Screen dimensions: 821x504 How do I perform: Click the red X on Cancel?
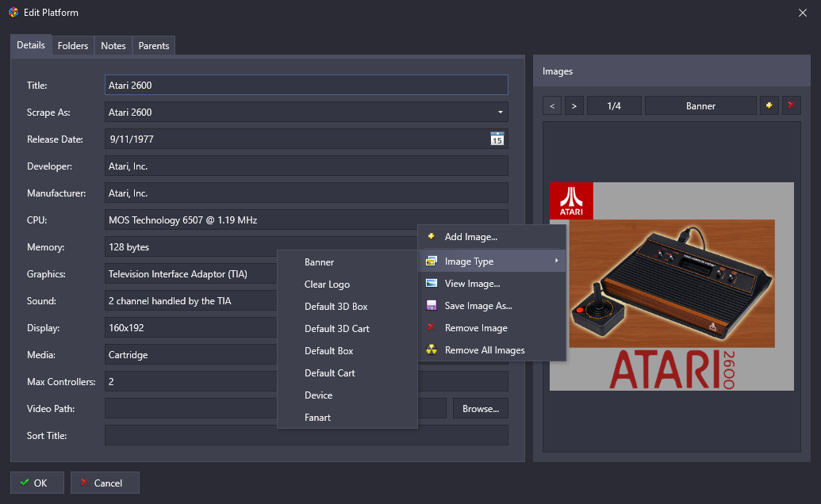coord(84,482)
